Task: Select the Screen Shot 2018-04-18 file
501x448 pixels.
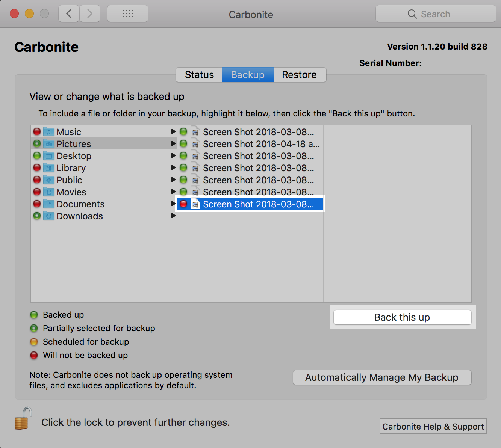Action: coord(261,144)
